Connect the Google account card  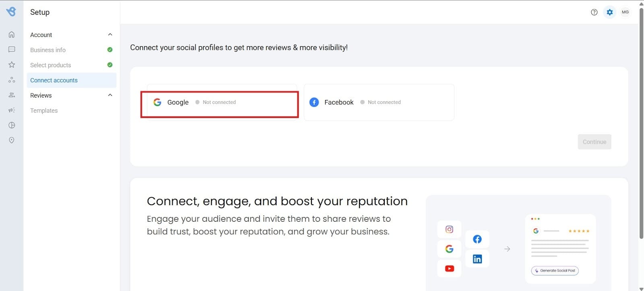click(x=220, y=102)
